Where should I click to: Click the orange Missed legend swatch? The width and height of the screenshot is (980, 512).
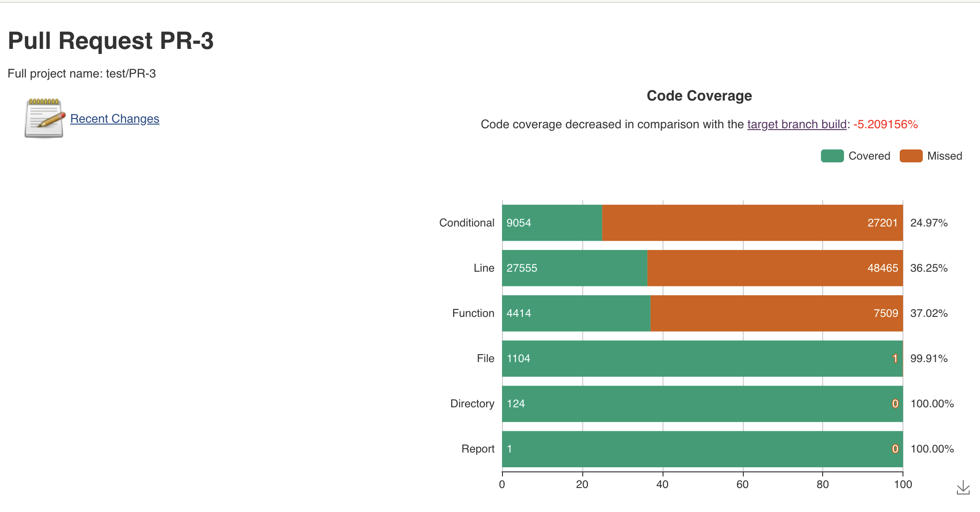coord(911,156)
